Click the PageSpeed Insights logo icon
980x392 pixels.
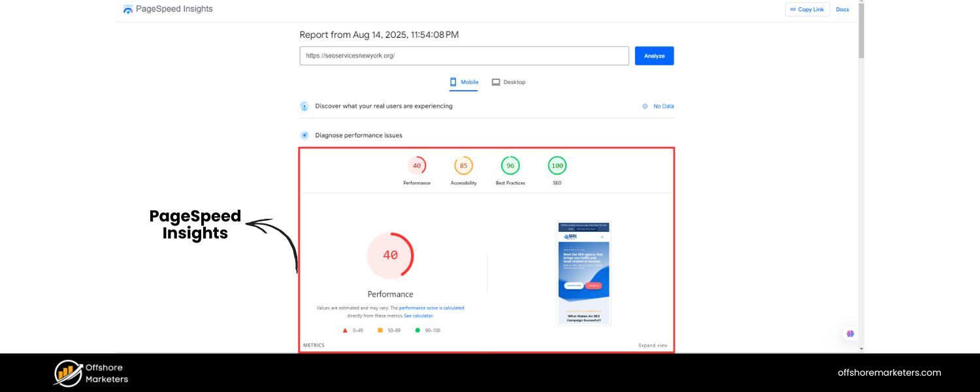tap(128, 8)
